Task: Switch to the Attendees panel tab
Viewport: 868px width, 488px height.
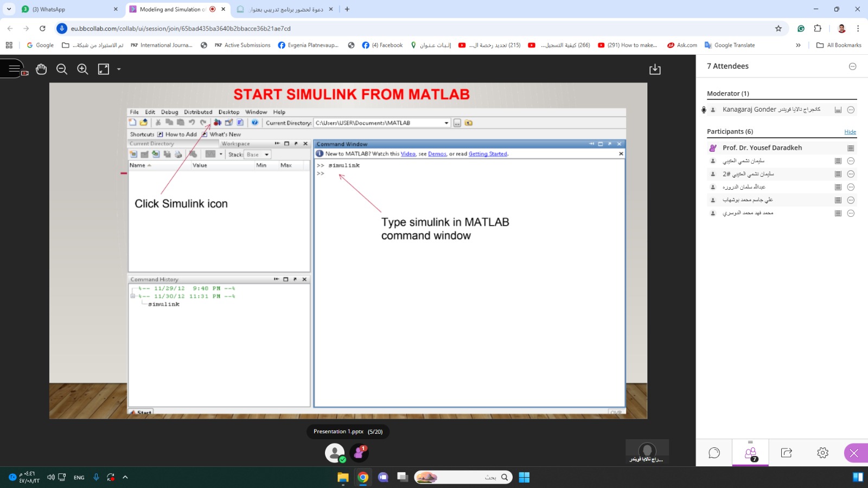Action: 750,453
